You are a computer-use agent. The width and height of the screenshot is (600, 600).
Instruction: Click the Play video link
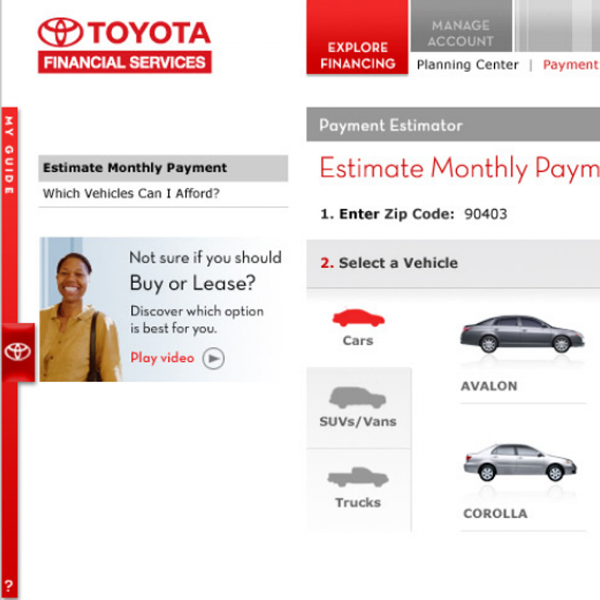pos(162,358)
